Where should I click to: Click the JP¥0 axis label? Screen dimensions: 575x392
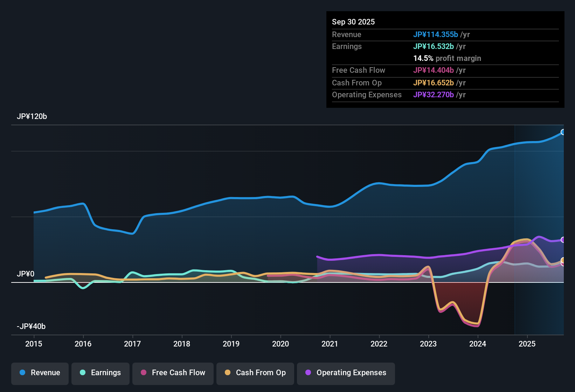click(26, 274)
